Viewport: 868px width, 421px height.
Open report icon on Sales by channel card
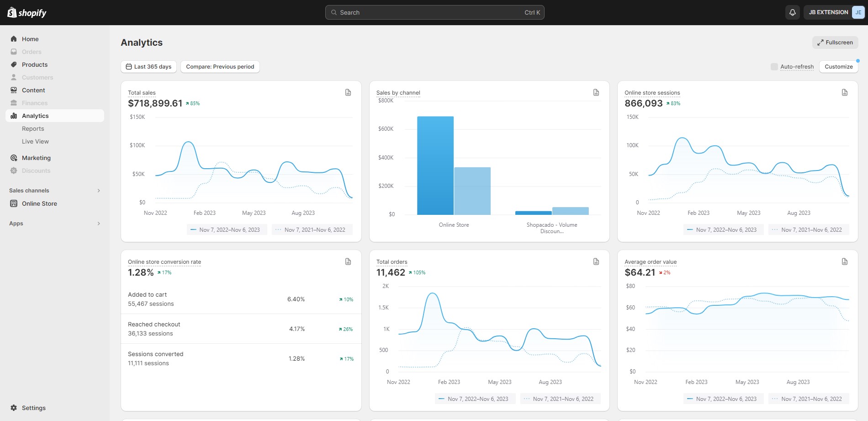[x=596, y=92]
